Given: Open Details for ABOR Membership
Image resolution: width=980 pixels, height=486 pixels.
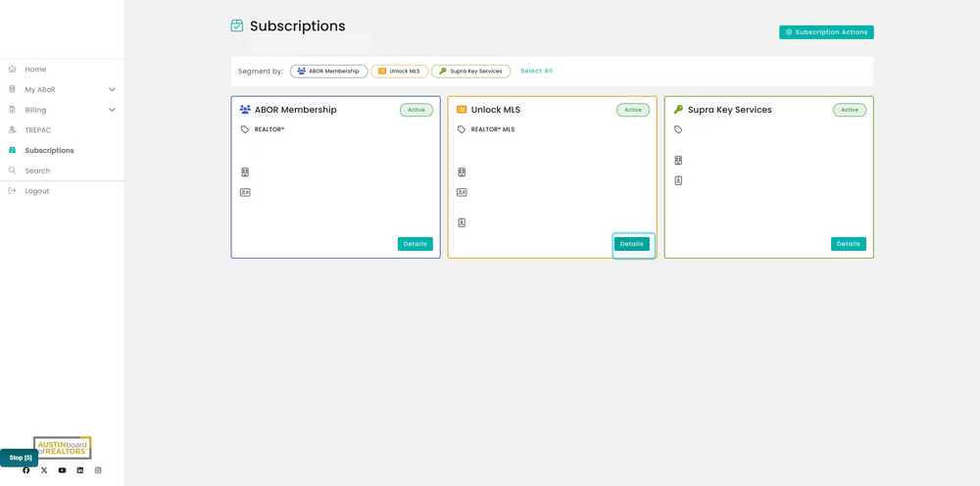Looking at the screenshot, I should (x=415, y=244).
